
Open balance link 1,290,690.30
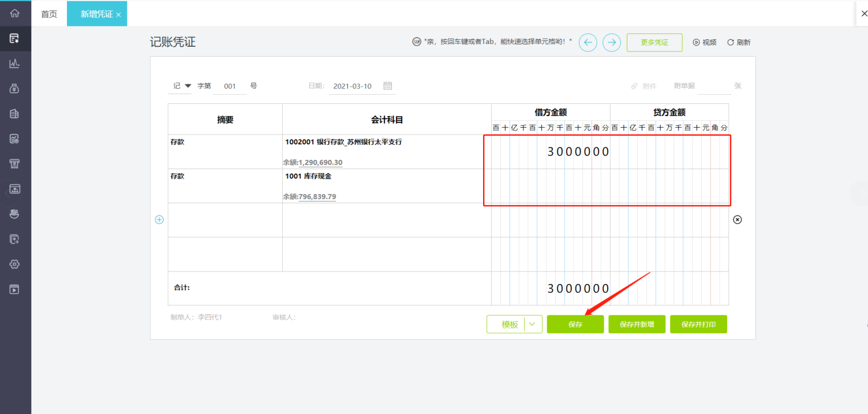click(x=320, y=163)
